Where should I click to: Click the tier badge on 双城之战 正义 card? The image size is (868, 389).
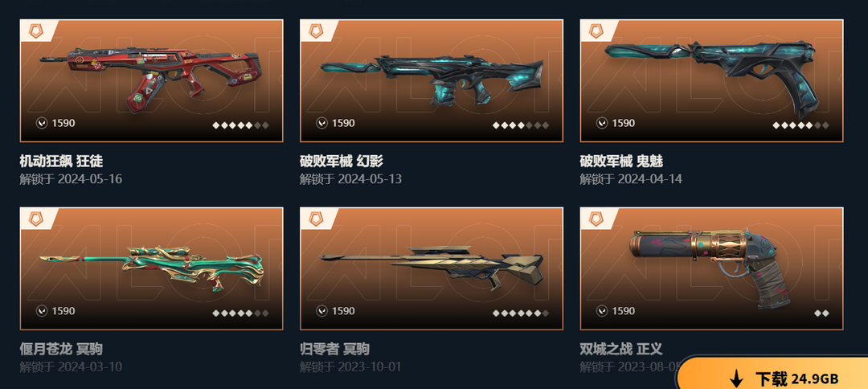pos(596,218)
